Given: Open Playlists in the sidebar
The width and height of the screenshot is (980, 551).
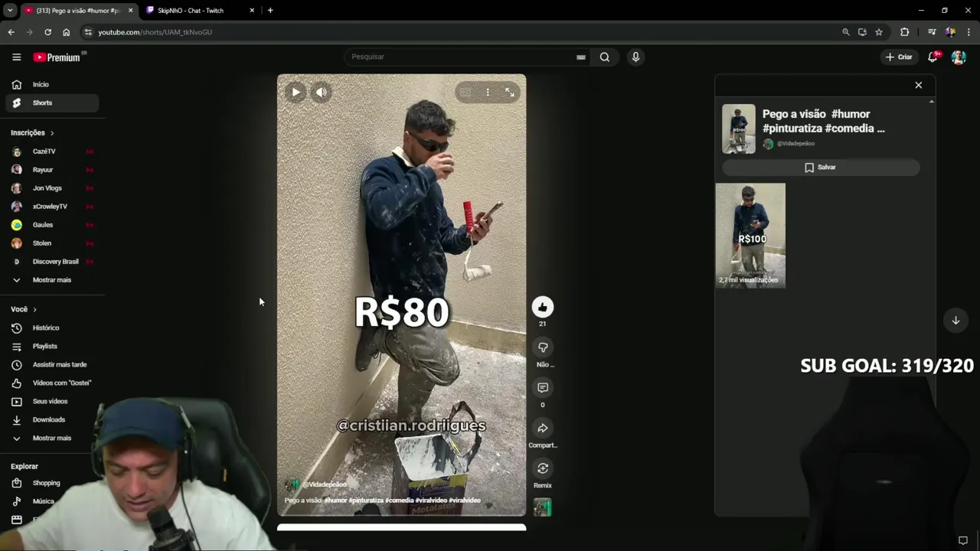Looking at the screenshot, I should pyautogui.click(x=52, y=346).
